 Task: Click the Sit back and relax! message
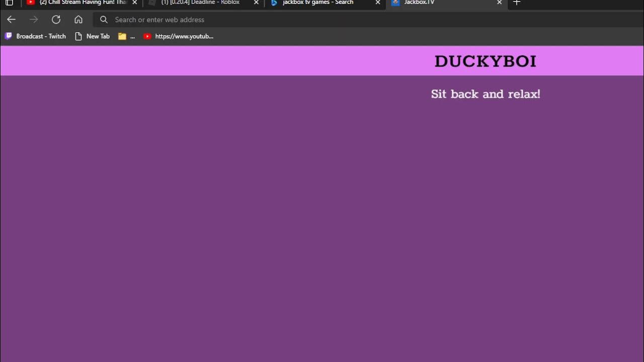(486, 94)
